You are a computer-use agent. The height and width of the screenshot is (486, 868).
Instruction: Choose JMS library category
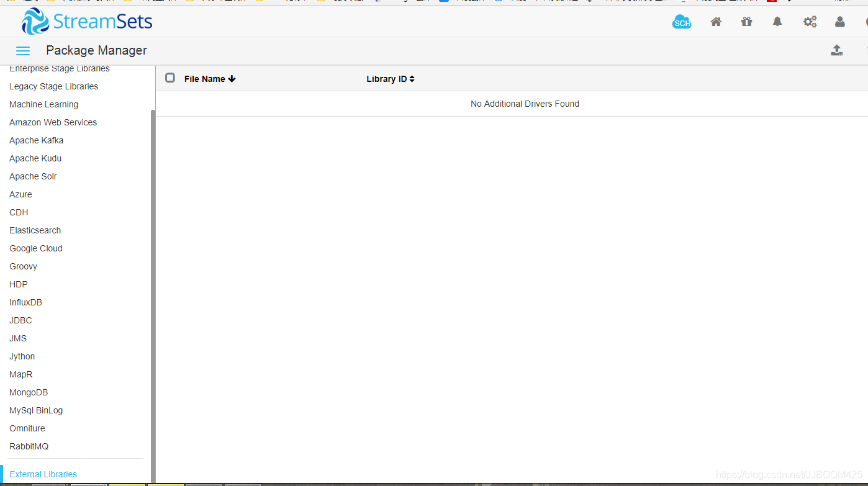pos(18,338)
